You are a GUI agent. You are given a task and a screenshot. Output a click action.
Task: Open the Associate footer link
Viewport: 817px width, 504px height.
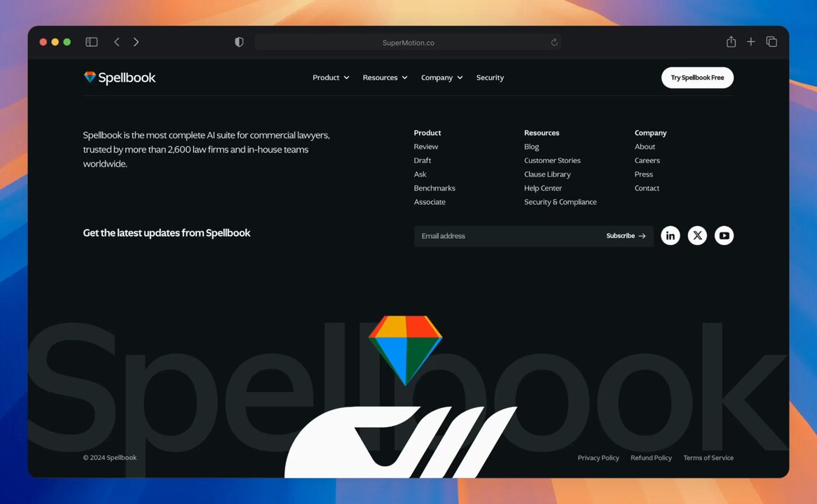click(x=430, y=202)
